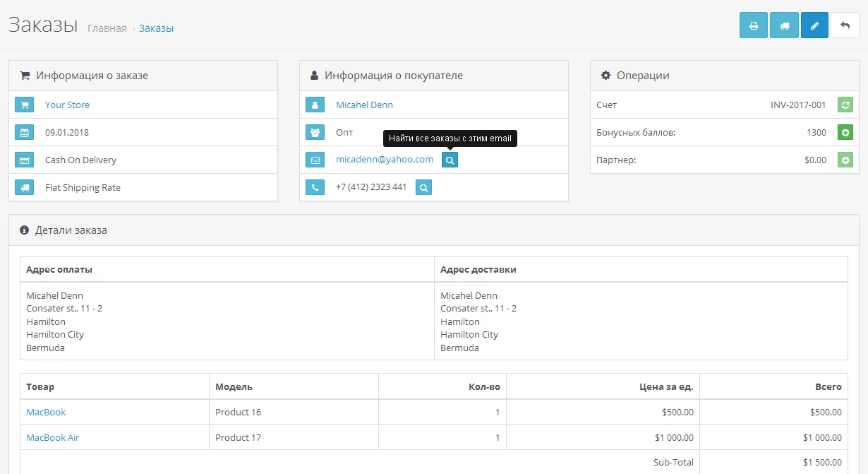Click the Заказы breadcrumb link
The width and height of the screenshot is (868, 474).
[x=156, y=29]
